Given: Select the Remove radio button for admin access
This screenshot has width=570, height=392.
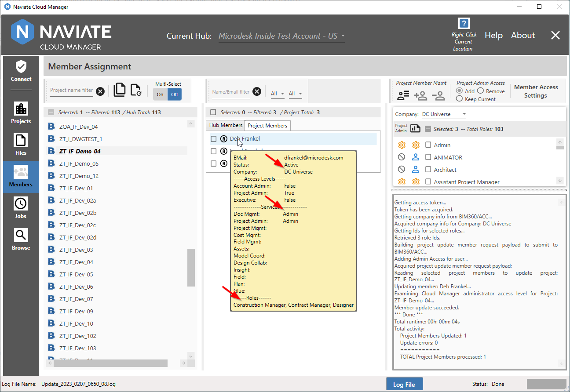Looking at the screenshot, I should [x=480, y=91].
